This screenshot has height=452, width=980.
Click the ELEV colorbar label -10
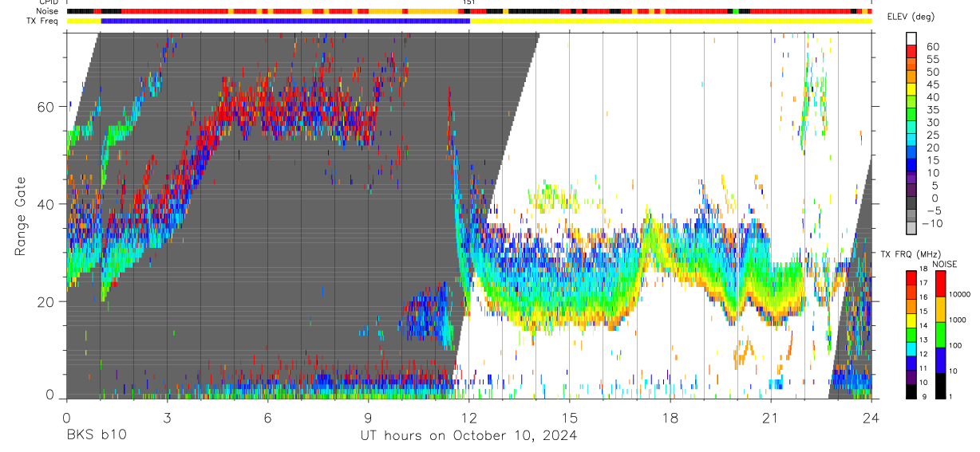click(932, 224)
